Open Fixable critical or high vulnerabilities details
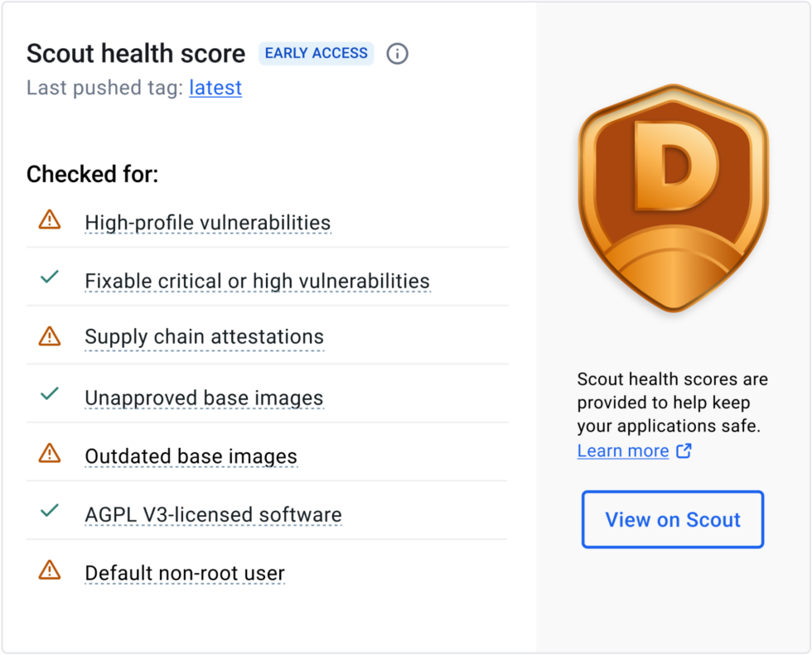 click(x=257, y=281)
